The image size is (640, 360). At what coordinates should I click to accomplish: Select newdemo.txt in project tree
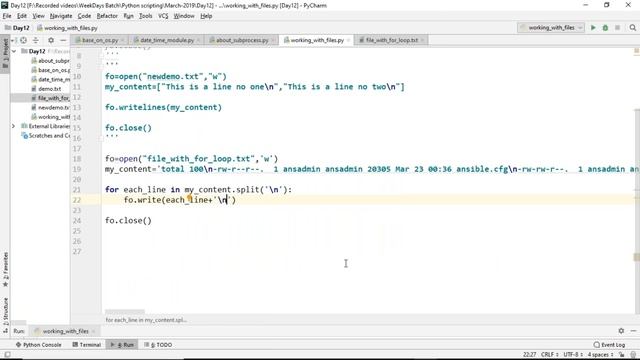pyautogui.click(x=50, y=107)
